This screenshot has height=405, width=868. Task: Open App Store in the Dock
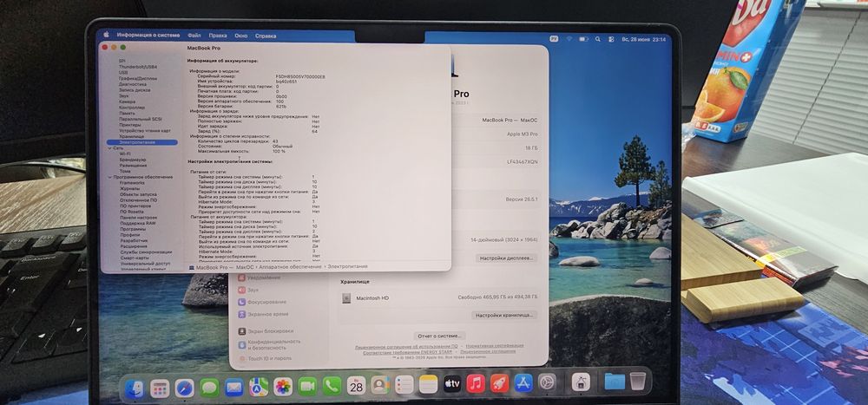pos(523,382)
